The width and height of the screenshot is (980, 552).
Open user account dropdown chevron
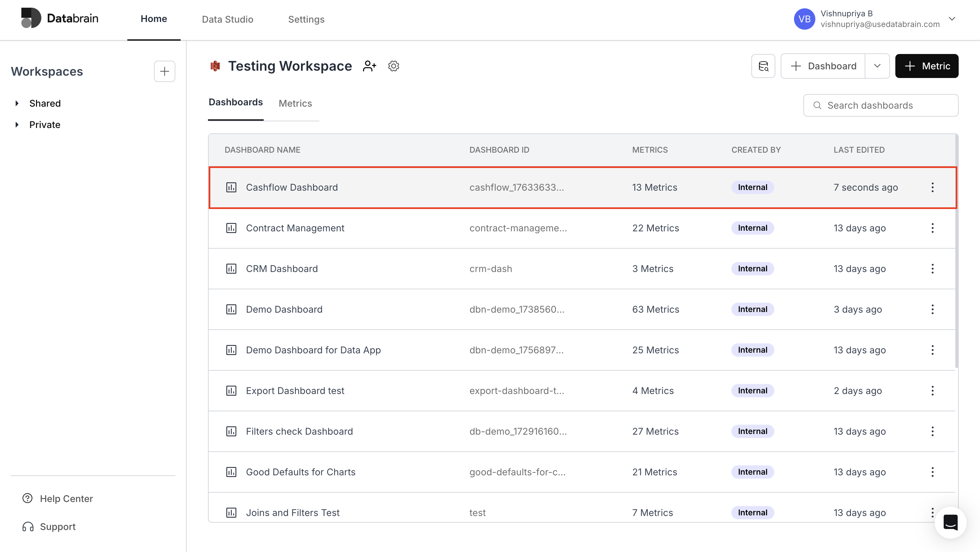point(952,19)
